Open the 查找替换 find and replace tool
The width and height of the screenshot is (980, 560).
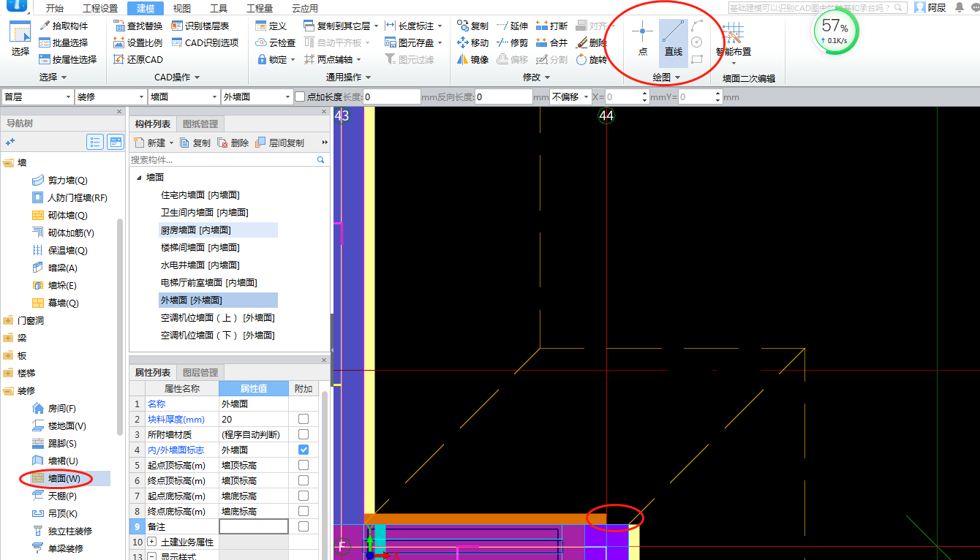pos(139,26)
